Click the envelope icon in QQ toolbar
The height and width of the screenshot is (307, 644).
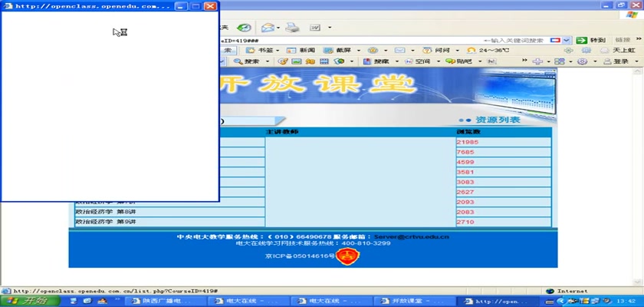point(399,50)
